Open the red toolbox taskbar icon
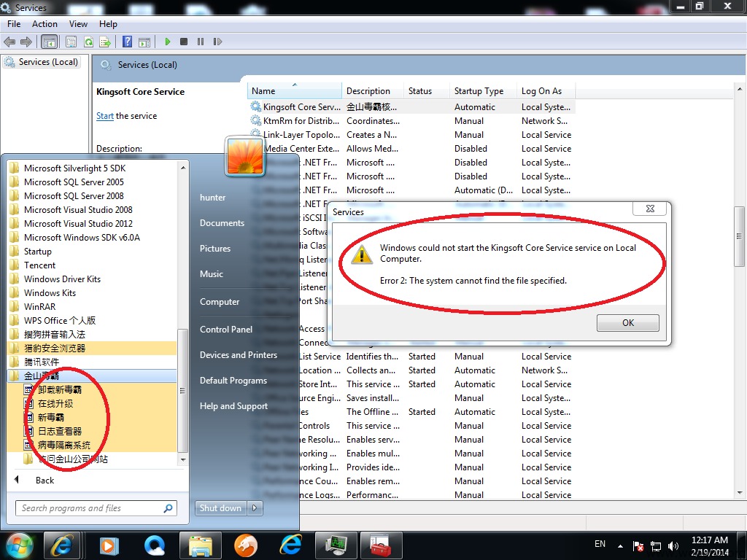 point(381,545)
